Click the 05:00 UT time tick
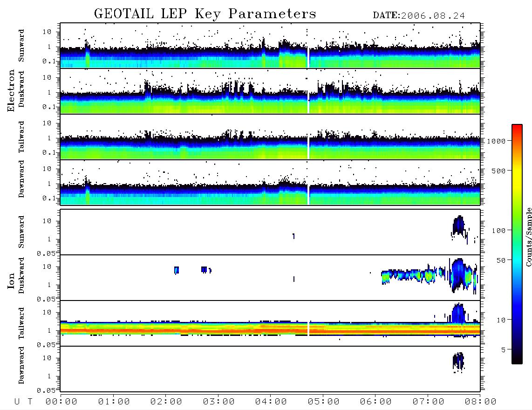 [324, 402]
